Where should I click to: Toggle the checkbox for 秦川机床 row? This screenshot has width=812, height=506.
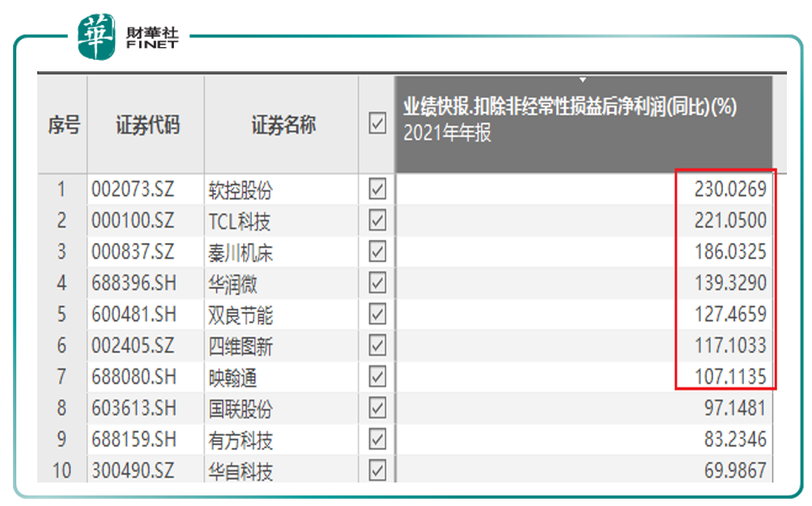377,252
